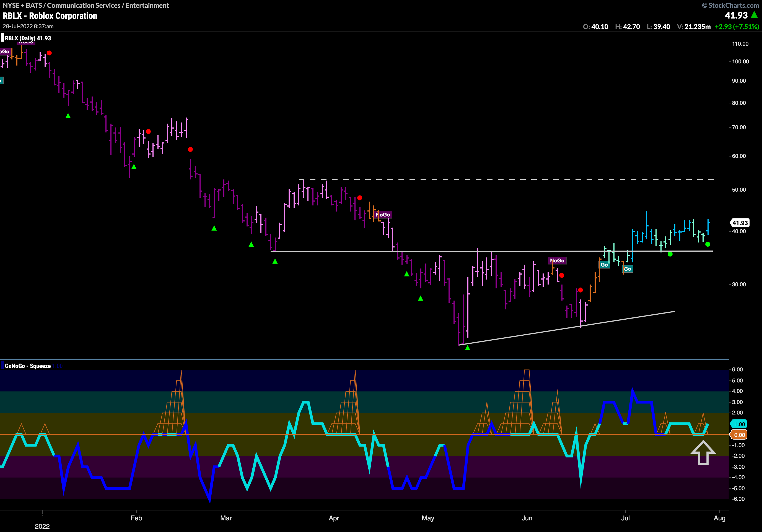Click the RBLX (Daily) 41.93 legend
The height and width of the screenshot is (532, 762).
click(28, 38)
